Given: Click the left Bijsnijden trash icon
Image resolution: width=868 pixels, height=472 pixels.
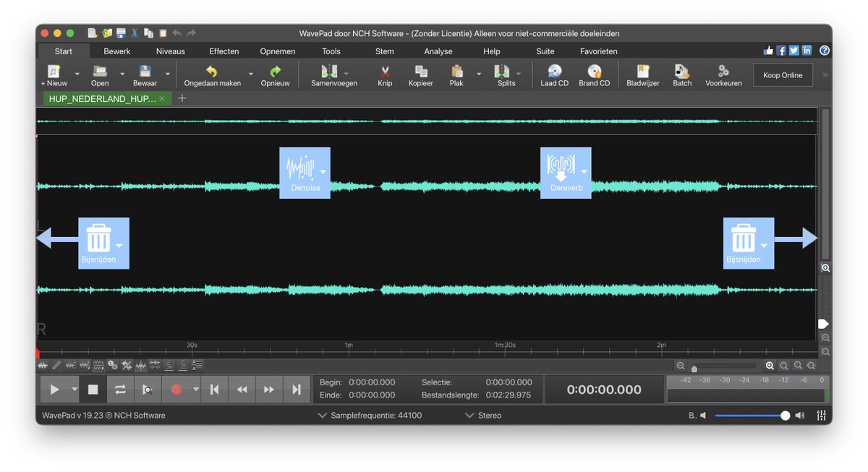Looking at the screenshot, I should pyautogui.click(x=98, y=238).
